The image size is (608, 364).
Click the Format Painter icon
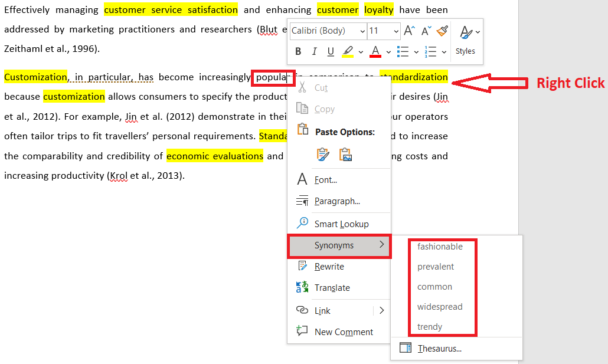click(x=442, y=31)
